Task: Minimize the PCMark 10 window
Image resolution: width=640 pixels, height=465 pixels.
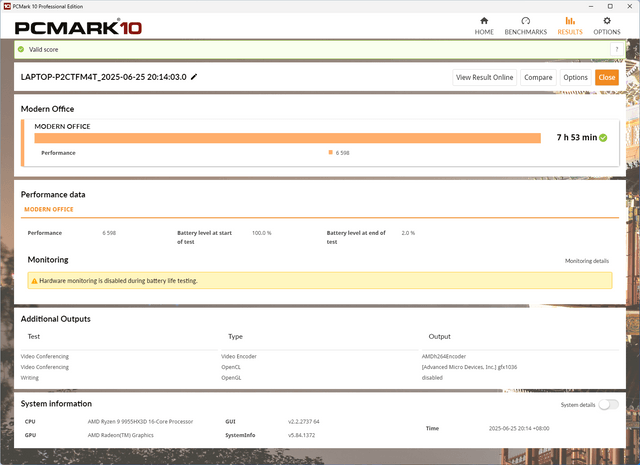Action: pyautogui.click(x=591, y=6)
